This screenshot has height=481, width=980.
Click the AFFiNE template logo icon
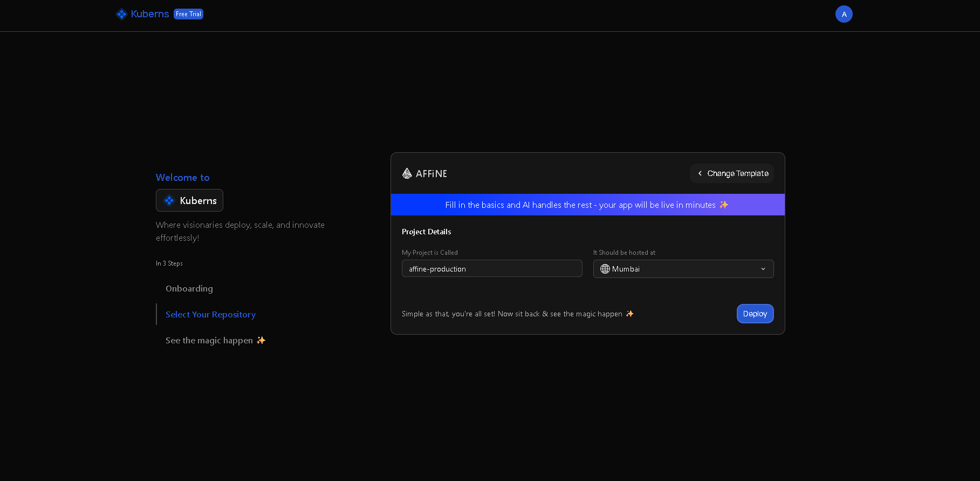407,173
